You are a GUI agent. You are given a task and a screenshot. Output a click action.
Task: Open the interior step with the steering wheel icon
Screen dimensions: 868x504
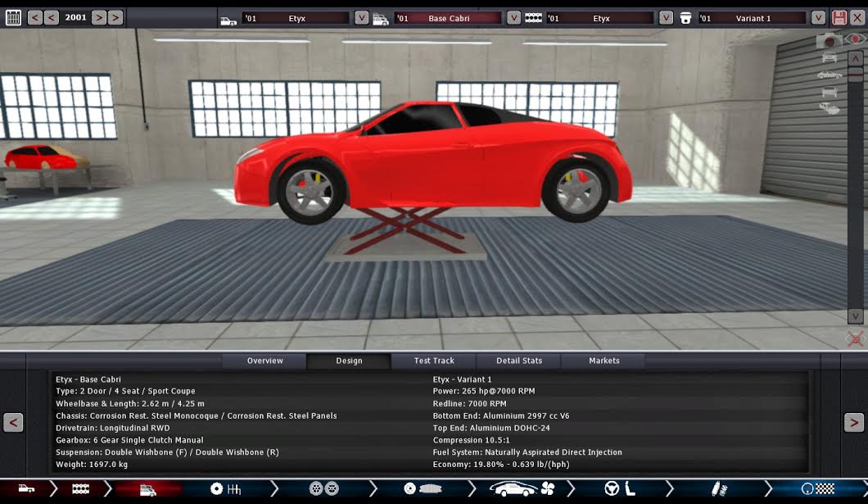611,488
